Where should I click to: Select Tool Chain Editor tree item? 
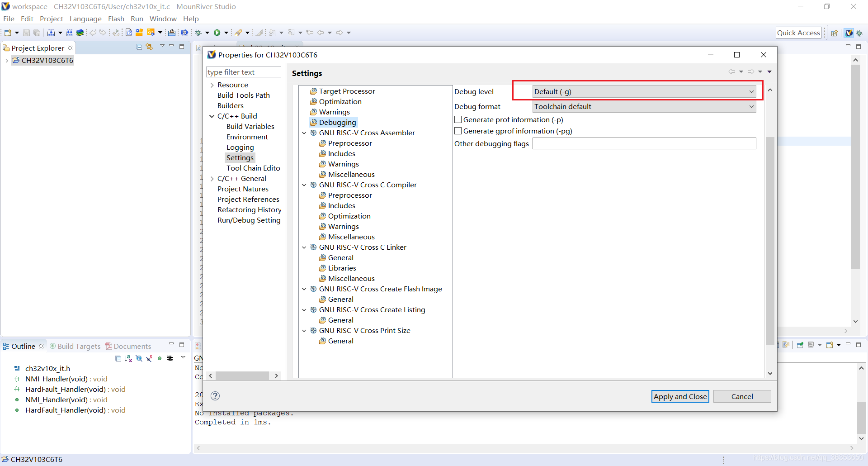point(254,168)
